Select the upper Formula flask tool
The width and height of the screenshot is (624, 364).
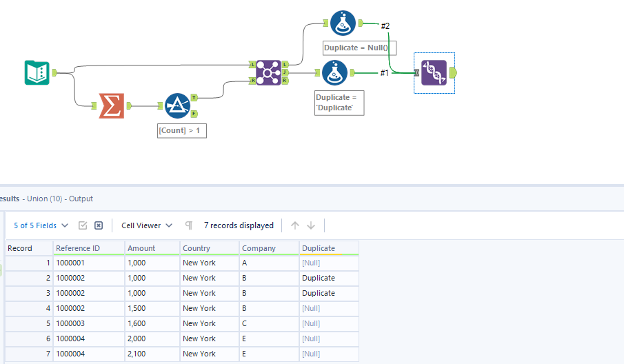(x=343, y=23)
